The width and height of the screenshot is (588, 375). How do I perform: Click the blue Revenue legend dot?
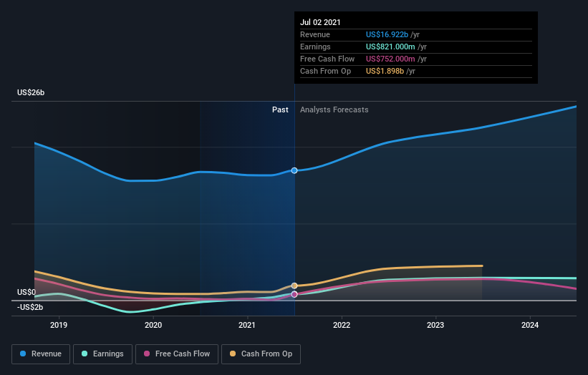point(23,354)
